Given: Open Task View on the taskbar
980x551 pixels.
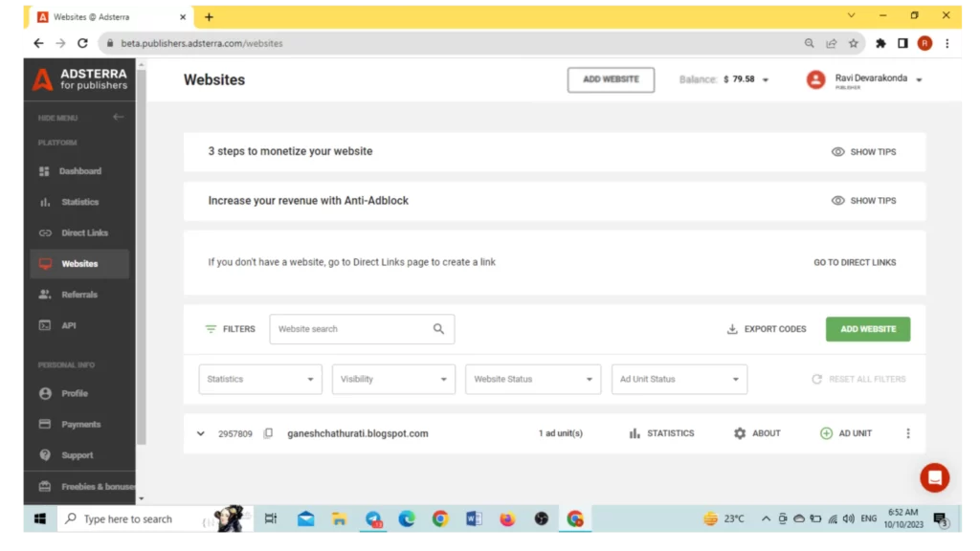Looking at the screenshot, I should [x=271, y=519].
